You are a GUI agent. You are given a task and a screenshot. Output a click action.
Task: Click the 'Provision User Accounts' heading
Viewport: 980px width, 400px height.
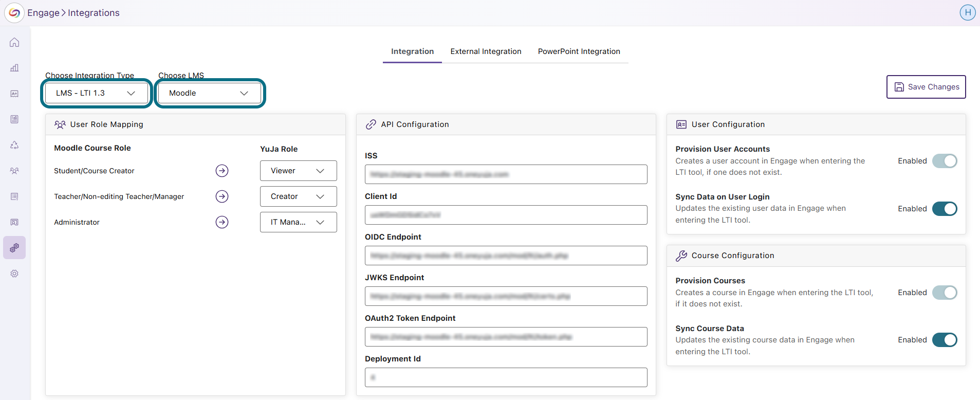723,149
